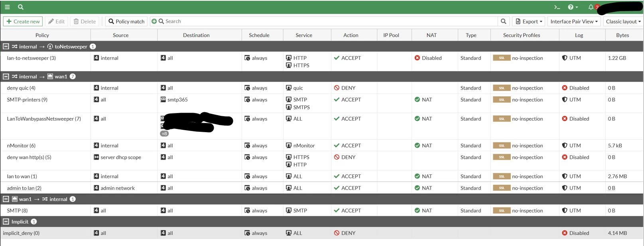This screenshot has height=246, width=644.
Task: Sort by Policy column header
Action: 42,35
